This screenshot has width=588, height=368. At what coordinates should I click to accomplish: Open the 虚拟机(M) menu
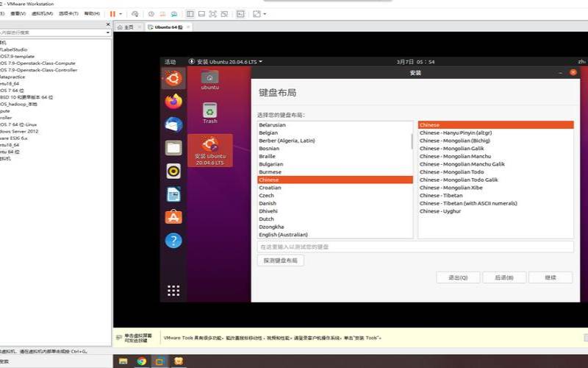[42, 13]
